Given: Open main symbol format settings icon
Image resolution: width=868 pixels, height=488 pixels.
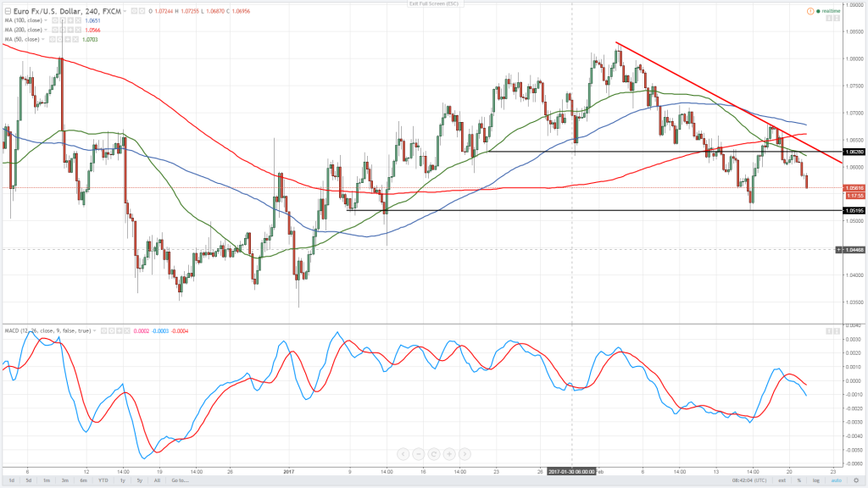Looking at the screenshot, I should point(142,11).
